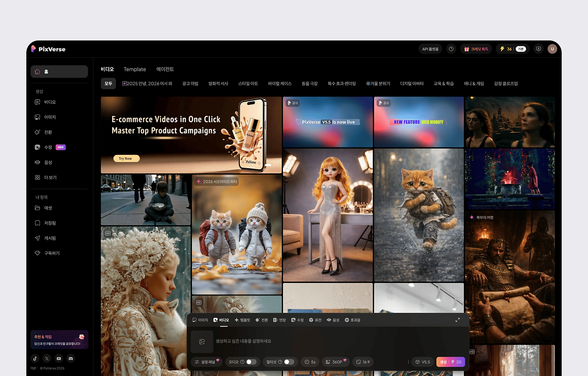Open the 36 credits 기본 plan pill

(x=512, y=49)
